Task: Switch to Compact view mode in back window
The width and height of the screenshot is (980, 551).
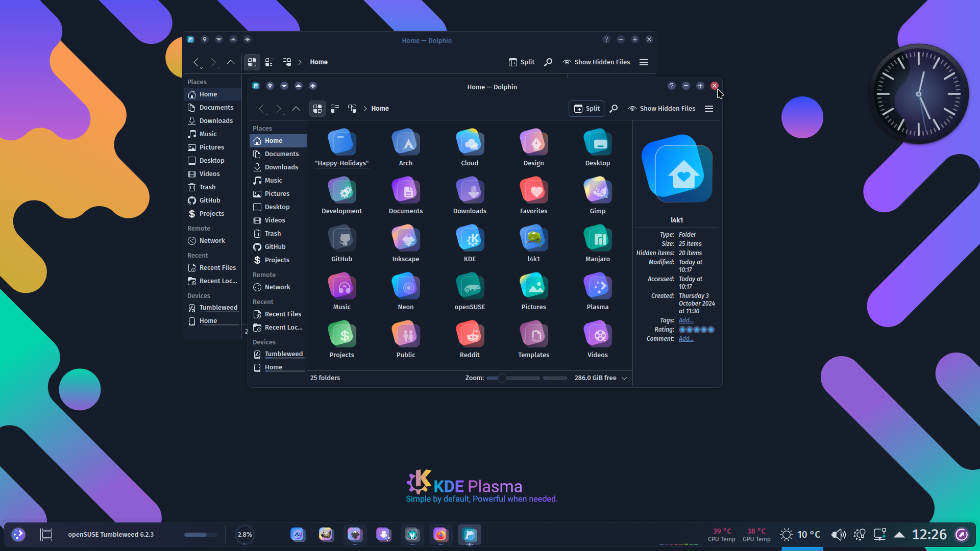Action: pos(269,62)
